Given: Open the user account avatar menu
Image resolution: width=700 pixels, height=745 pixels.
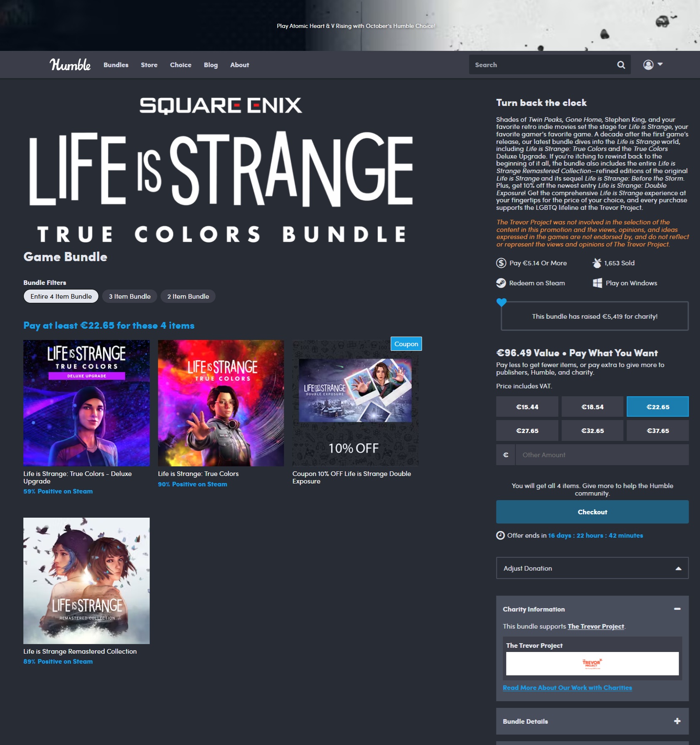Looking at the screenshot, I should (653, 65).
